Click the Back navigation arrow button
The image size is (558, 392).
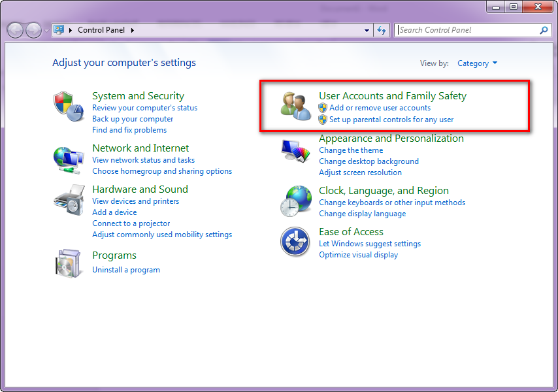click(x=15, y=30)
